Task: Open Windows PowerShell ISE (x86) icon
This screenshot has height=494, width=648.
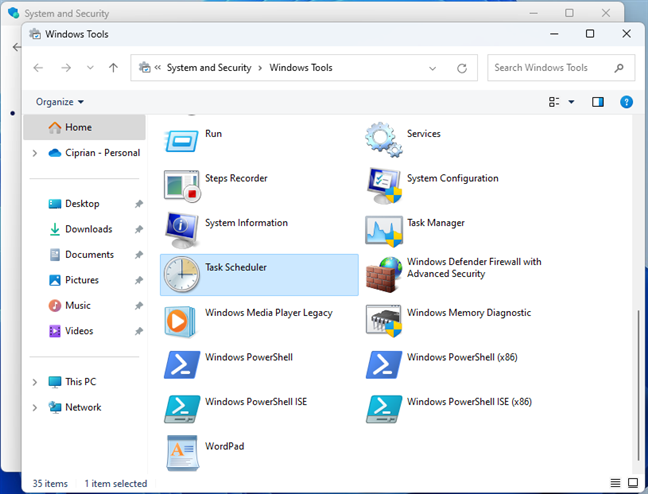Action: (x=384, y=409)
